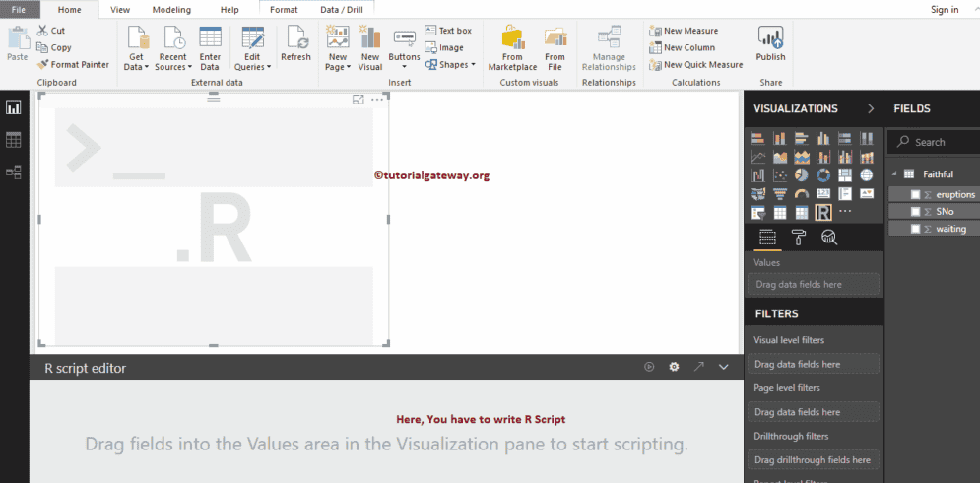Screen dimensions: 980x483
Task: Open the Modeling ribbon tab
Action: coord(172,10)
